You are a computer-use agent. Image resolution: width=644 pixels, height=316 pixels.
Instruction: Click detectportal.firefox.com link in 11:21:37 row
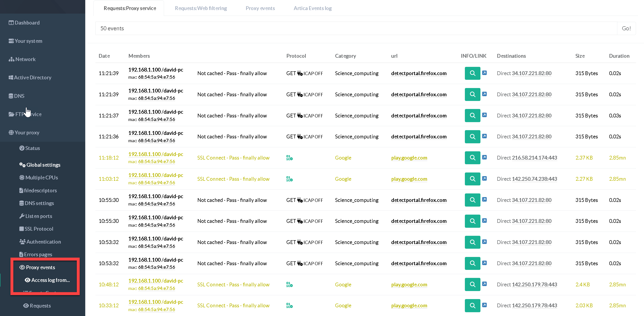pyautogui.click(x=419, y=115)
